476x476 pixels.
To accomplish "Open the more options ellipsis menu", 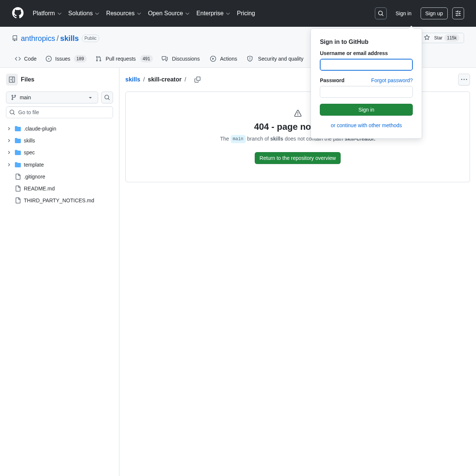I will pos(464,80).
